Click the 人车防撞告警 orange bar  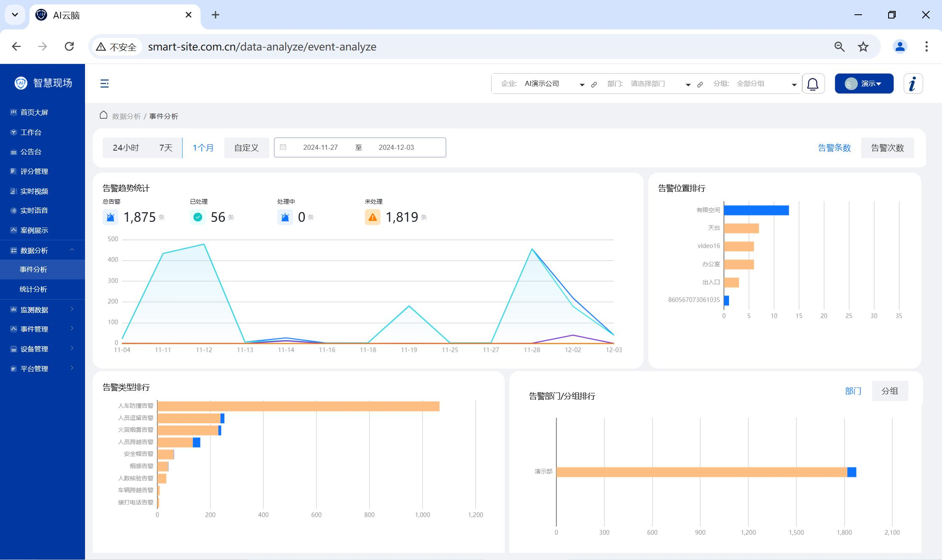(298, 406)
